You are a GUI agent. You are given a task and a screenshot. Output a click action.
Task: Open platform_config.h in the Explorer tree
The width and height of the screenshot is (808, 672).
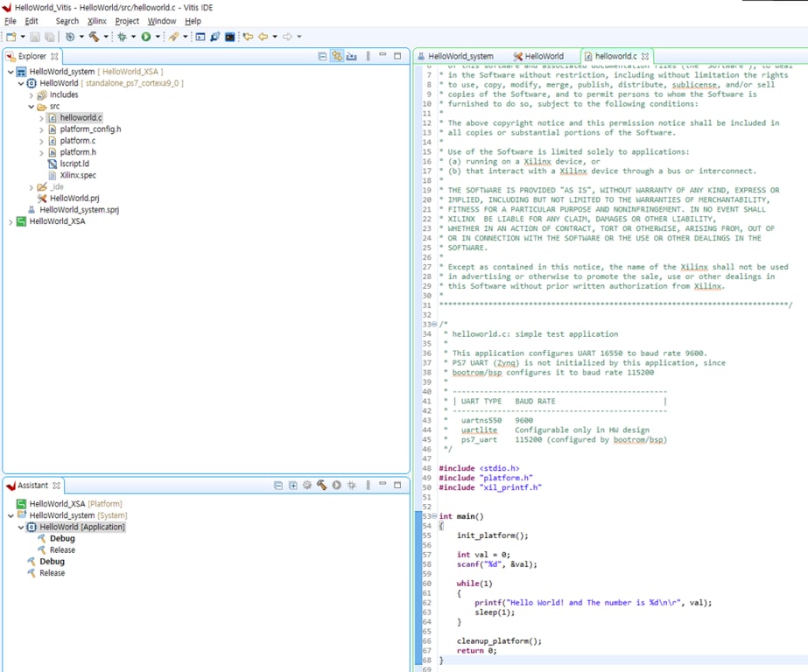click(x=90, y=129)
